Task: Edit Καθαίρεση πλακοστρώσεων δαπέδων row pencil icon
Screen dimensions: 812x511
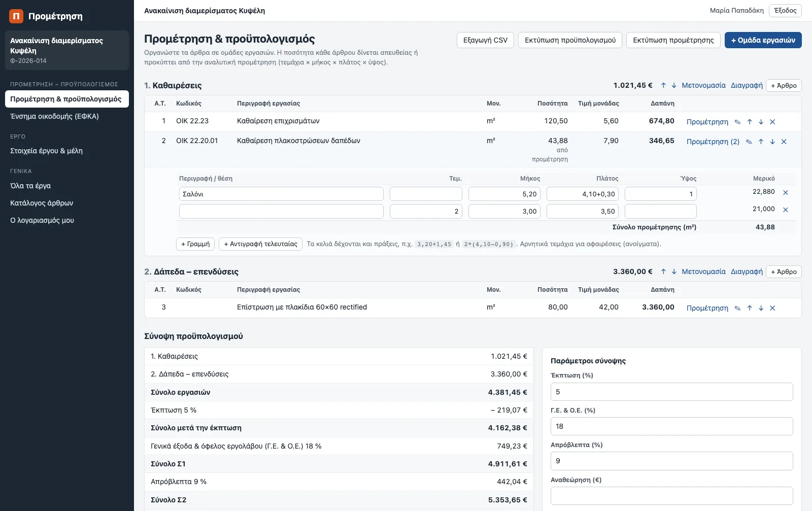Action: pyautogui.click(x=749, y=142)
